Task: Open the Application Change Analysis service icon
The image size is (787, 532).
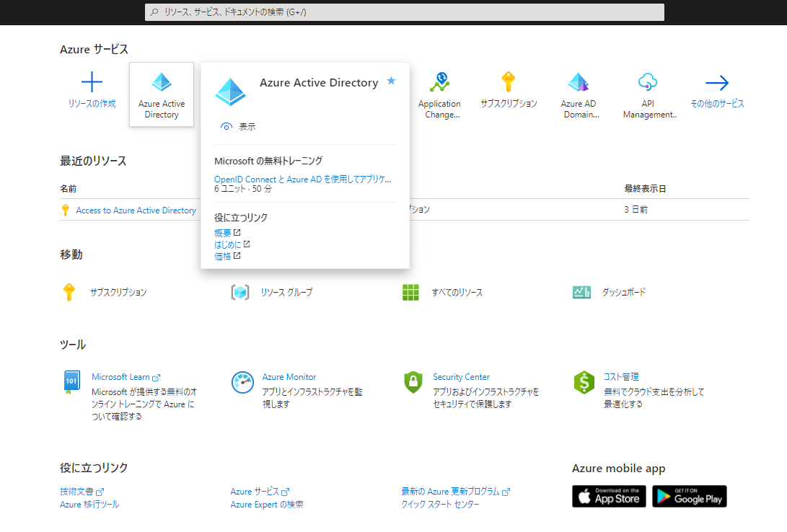Action: pyautogui.click(x=440, y=82)
